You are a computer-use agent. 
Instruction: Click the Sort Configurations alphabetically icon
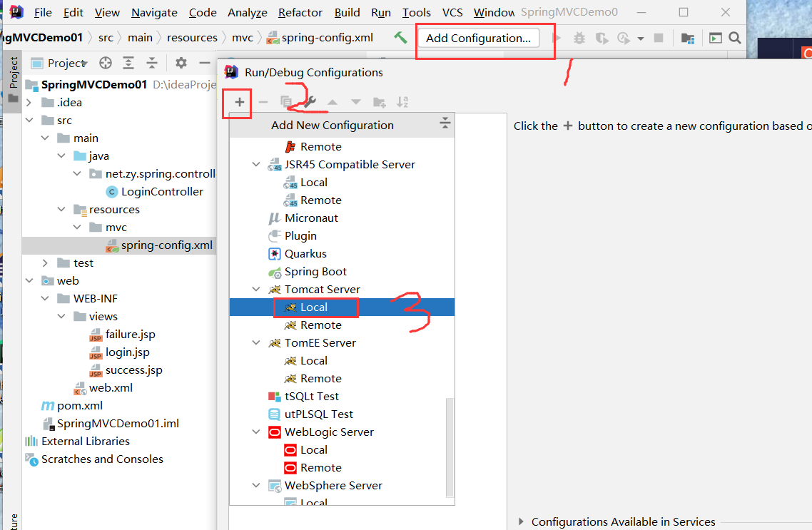(402, 102)
